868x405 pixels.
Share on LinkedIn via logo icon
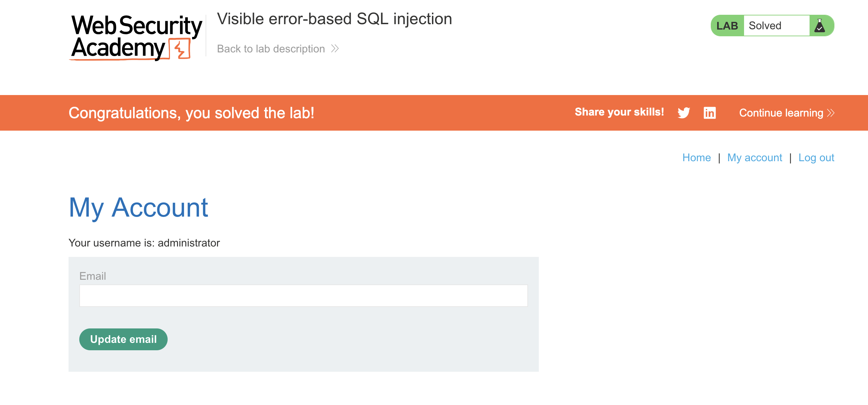710,113
